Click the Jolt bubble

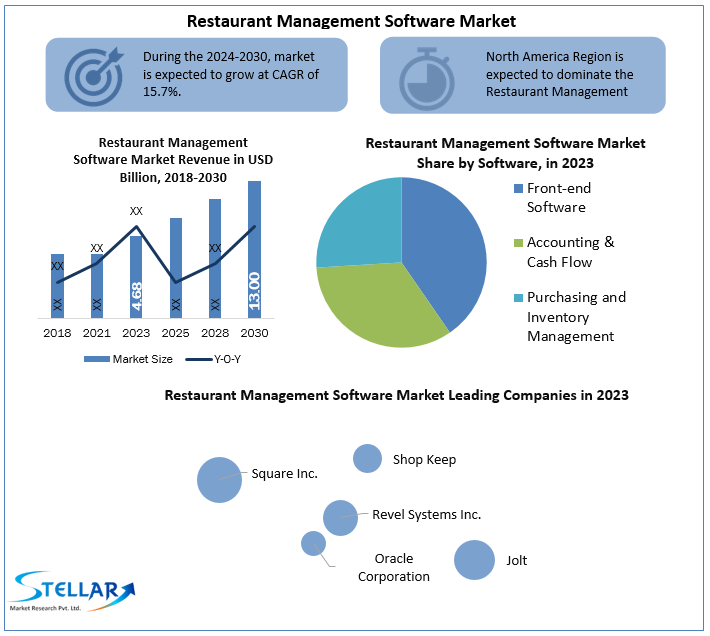tap(475, 560)
